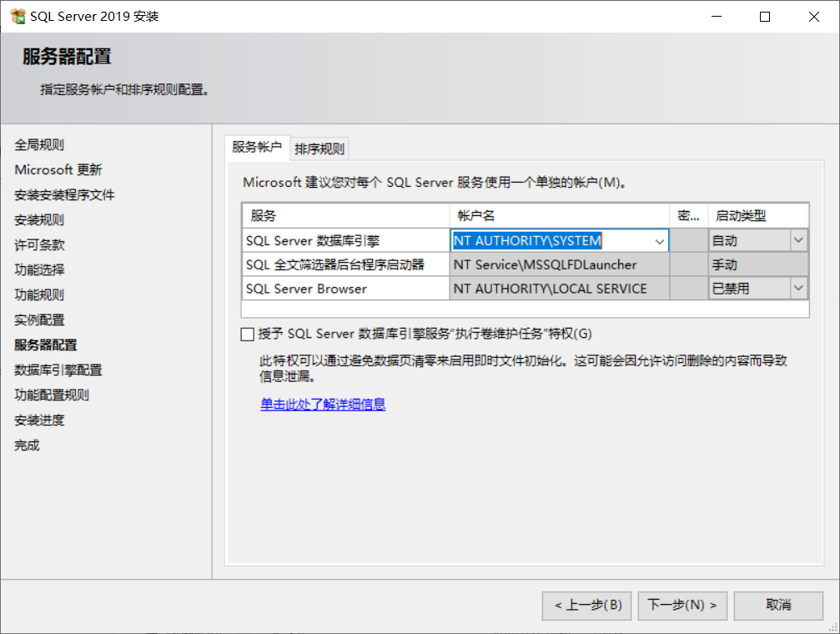The height and width of the screenshot is (634, 840).
Task: Click the SQL Server 数据库引擎 service cell
Action: (345, 241)
